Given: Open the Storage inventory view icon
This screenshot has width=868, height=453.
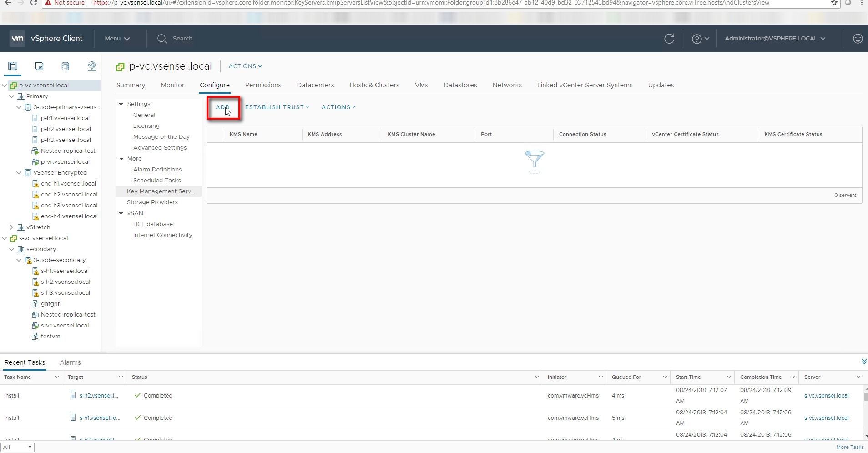Looking at the screenshot, I should (x=66, y=66).
